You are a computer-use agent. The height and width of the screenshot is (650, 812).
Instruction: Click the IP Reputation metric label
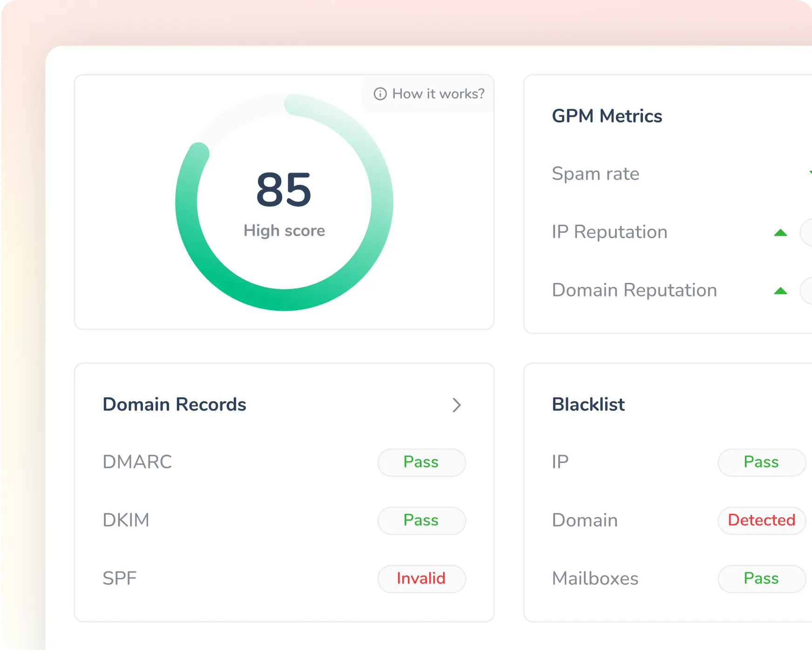(x=609, y=232)
